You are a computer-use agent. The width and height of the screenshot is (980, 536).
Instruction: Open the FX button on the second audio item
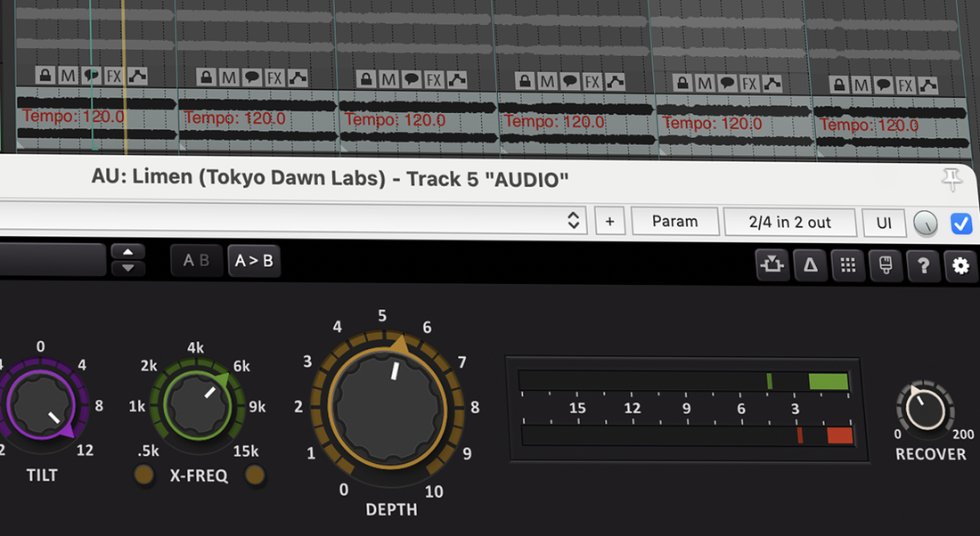point(274,77)
